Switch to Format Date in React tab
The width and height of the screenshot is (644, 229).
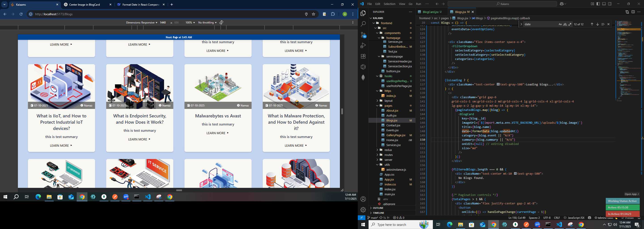pyautogui.click(x=141, y=4)
